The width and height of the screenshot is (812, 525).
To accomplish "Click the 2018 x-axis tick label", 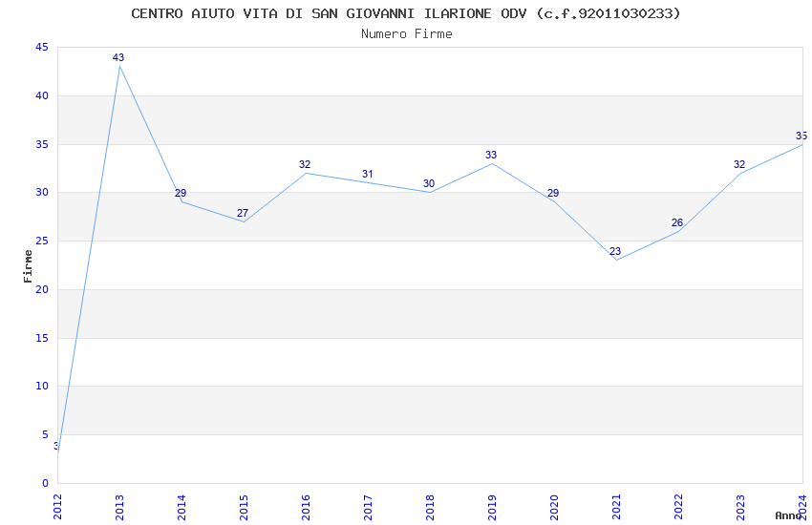I will 430,507.
